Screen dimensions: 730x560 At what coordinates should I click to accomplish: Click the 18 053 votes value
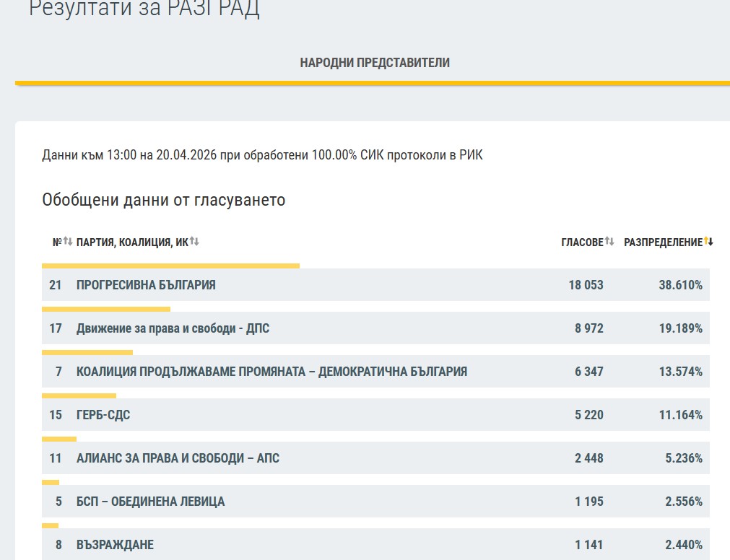[586, 285]
